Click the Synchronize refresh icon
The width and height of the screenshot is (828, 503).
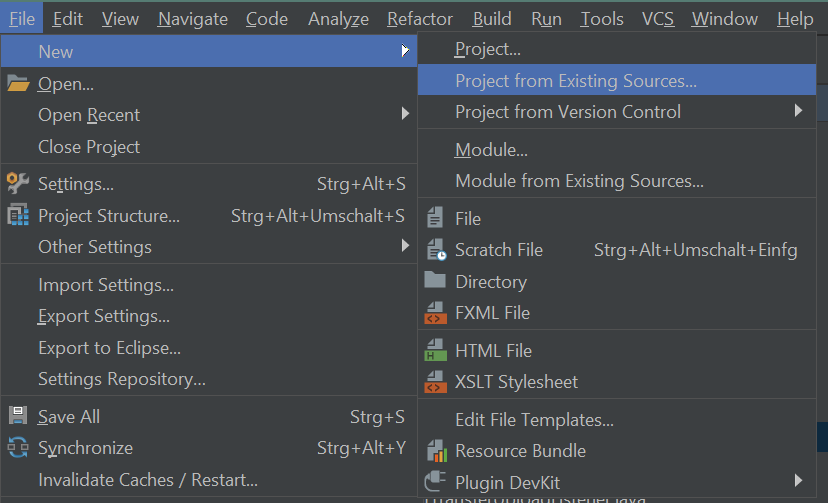[x=18, y=448]
